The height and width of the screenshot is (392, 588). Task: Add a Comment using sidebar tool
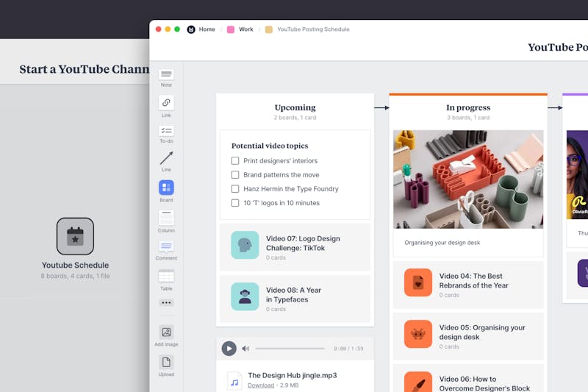click(x=166, y=247)
